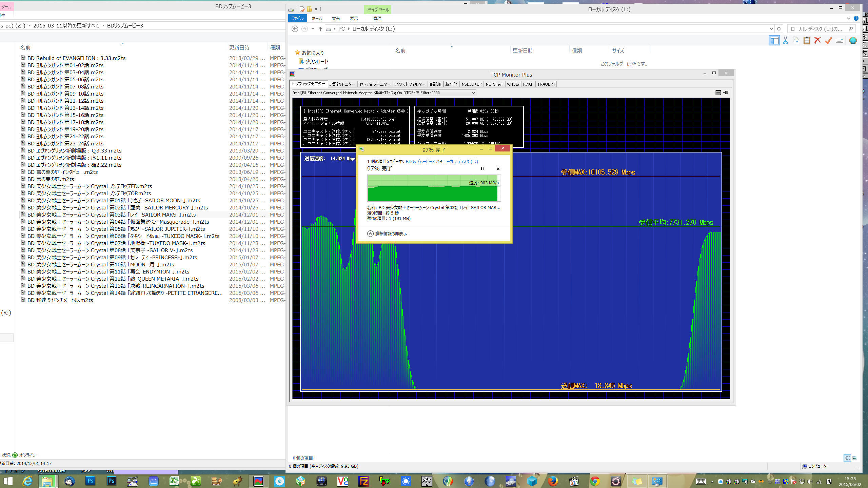Switch to the NETSTAT tab
The image size is (868, 488).
(494, 84)
